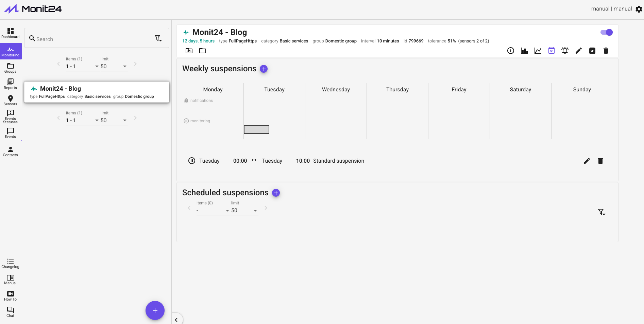Open the alarm notifications bell icon

pos(565,51)
